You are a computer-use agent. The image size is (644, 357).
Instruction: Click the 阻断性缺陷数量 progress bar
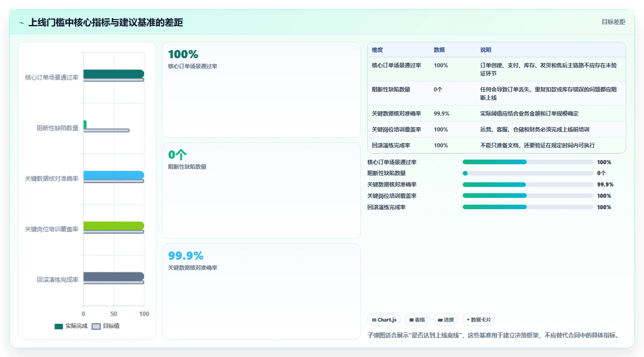pyautogui.click(x=528, y=173)
